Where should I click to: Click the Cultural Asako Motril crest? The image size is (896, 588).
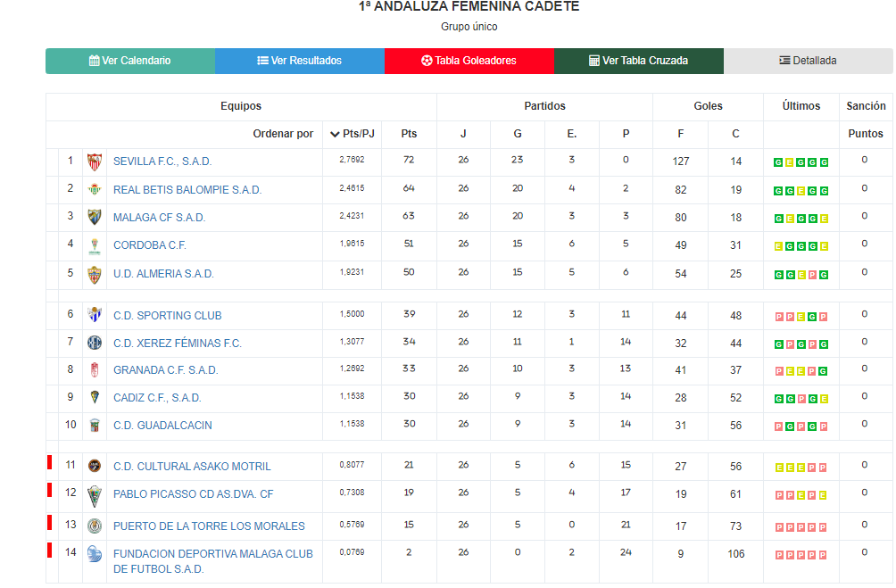click(x=95, y=466)
